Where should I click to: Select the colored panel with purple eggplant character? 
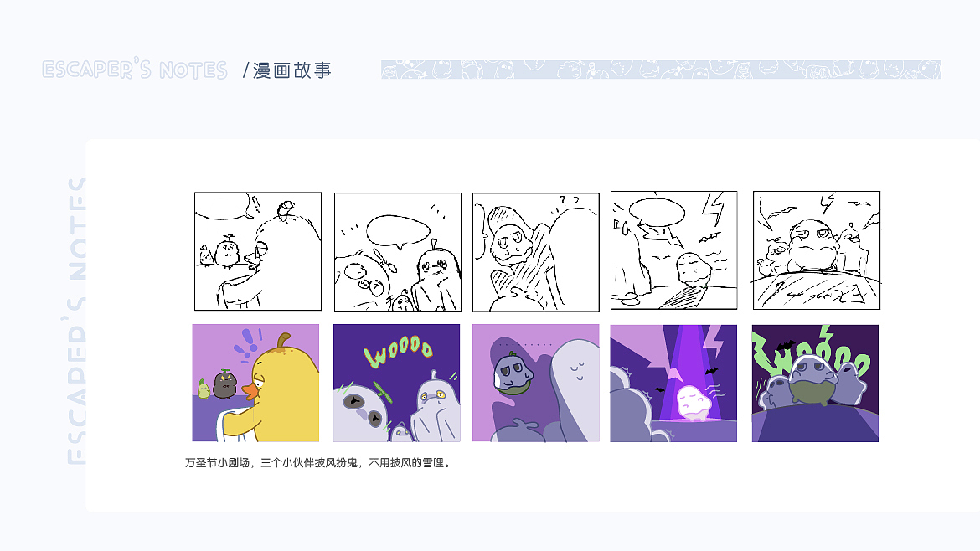click(x=535, y=383)
